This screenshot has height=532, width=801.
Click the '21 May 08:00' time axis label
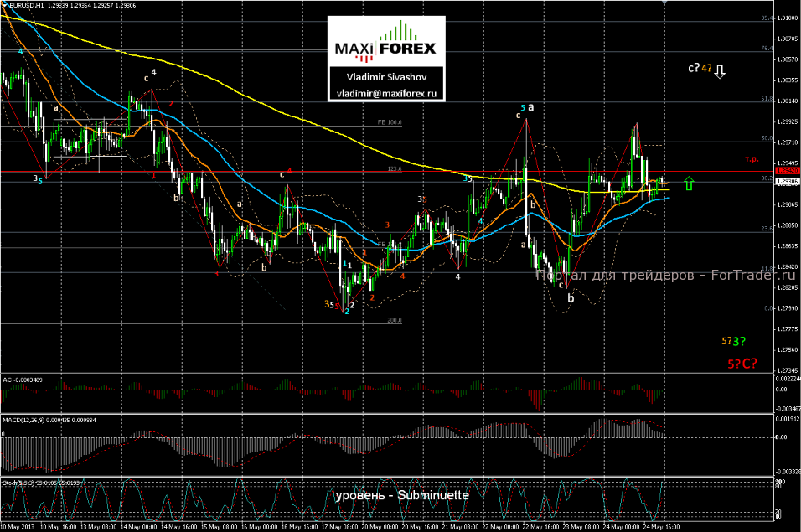coord(461,527)
